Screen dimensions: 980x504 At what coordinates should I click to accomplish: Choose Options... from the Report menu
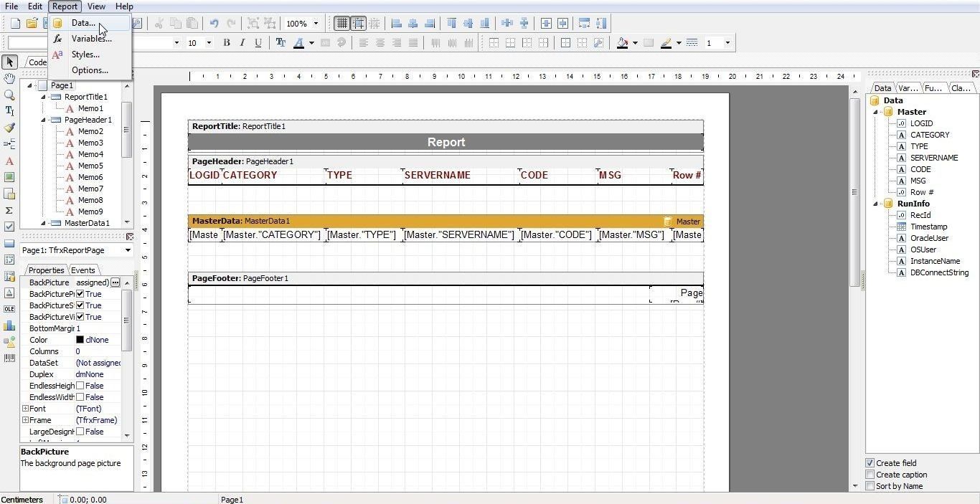pos(90,70)
